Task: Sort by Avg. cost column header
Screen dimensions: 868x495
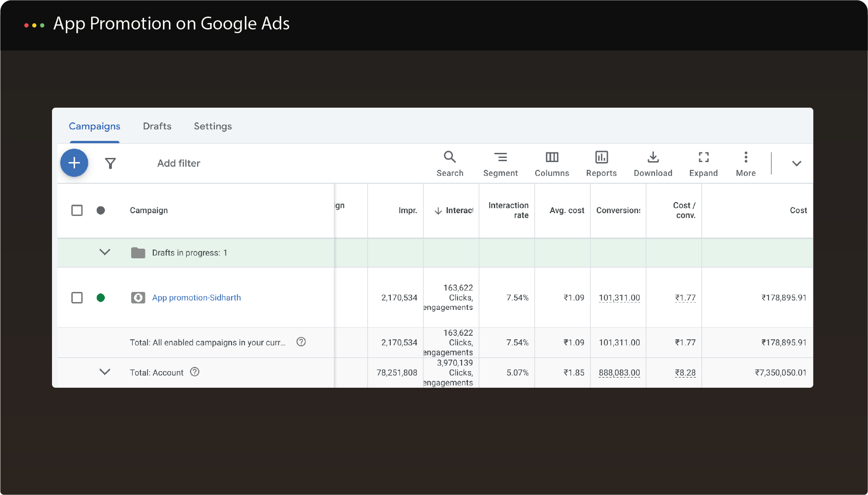Action: tap(567, 210)
